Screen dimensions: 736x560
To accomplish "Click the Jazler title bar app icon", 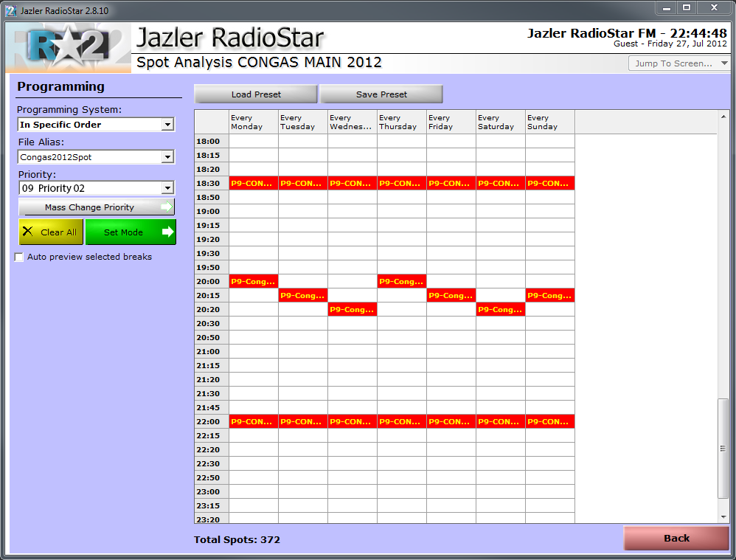I will [11, 10].
